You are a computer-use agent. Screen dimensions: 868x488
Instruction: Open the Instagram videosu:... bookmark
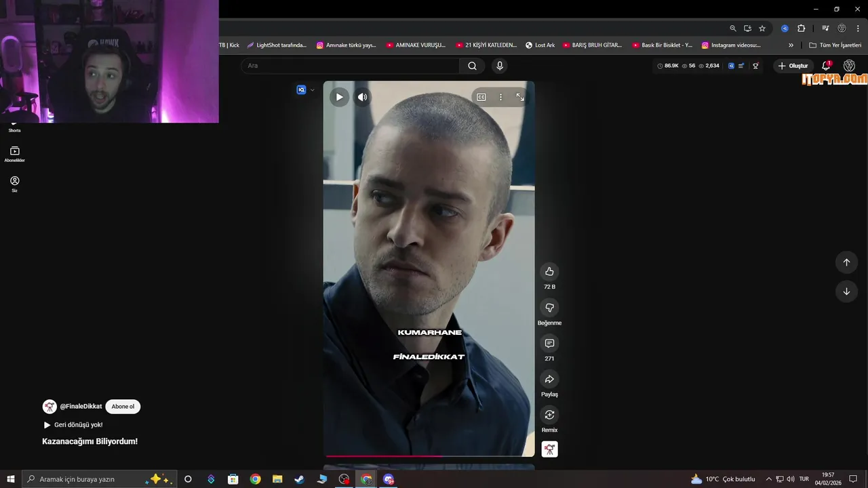click(732, 45)
